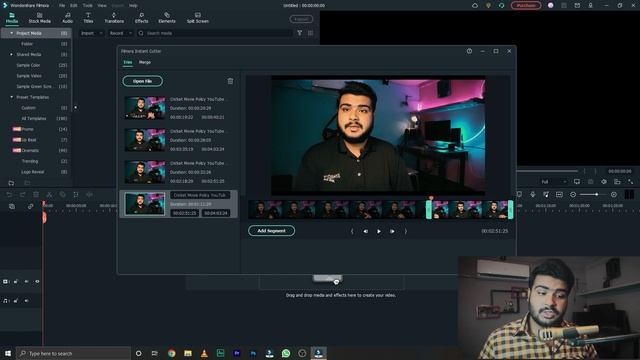The width and height of the screenshot is (640, 360).
Task: Select the second clip thumbnail in list
Action: (x=145, y=140)
